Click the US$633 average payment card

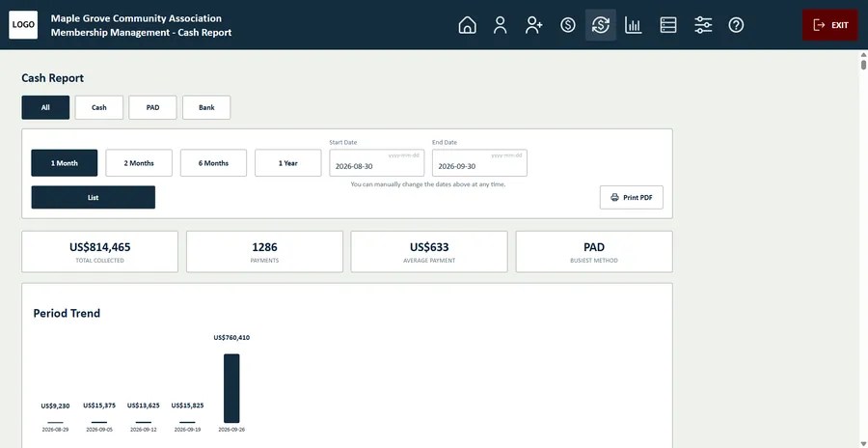pos(429,252)
